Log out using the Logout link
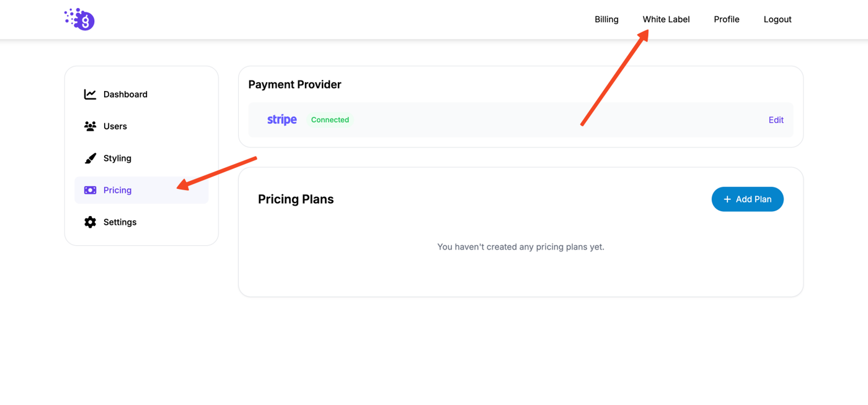This screenshot has width=868, height=405. pos(777,19)
